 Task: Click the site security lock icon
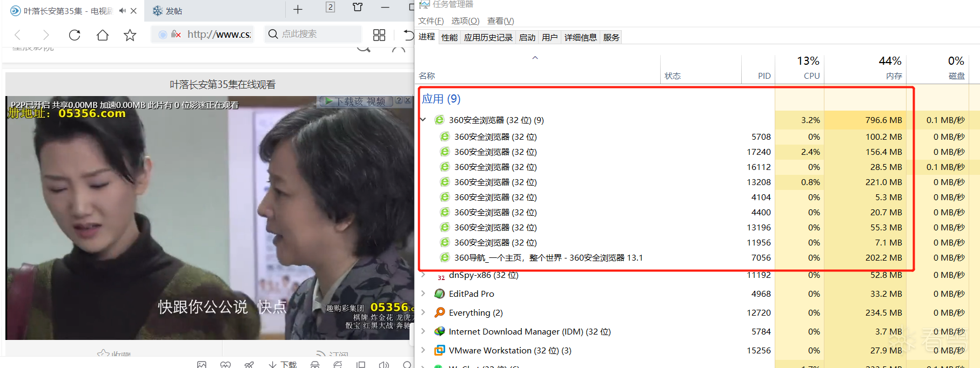(176, 35)
